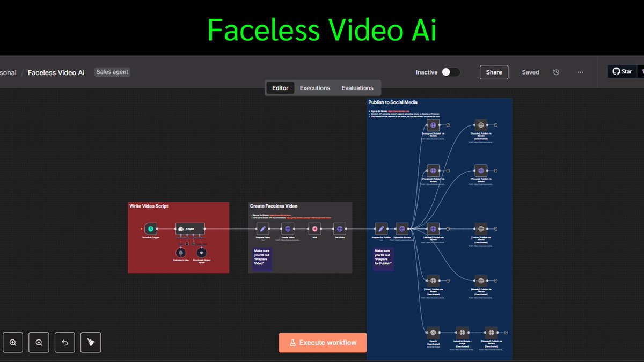The width and height of the screenshot is (644, 362).
Task: Tidy up the workflow nodes
Action: coord(91,342)
